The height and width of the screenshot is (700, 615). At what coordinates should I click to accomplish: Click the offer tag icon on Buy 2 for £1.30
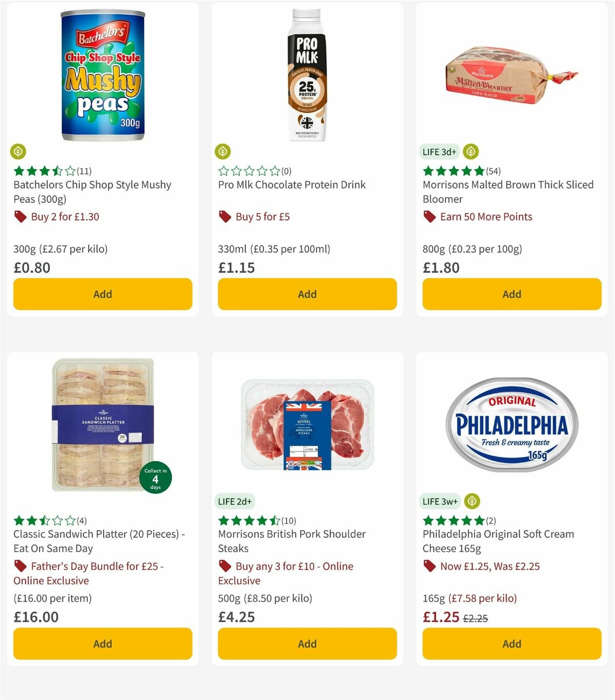(x=20, y=217)
